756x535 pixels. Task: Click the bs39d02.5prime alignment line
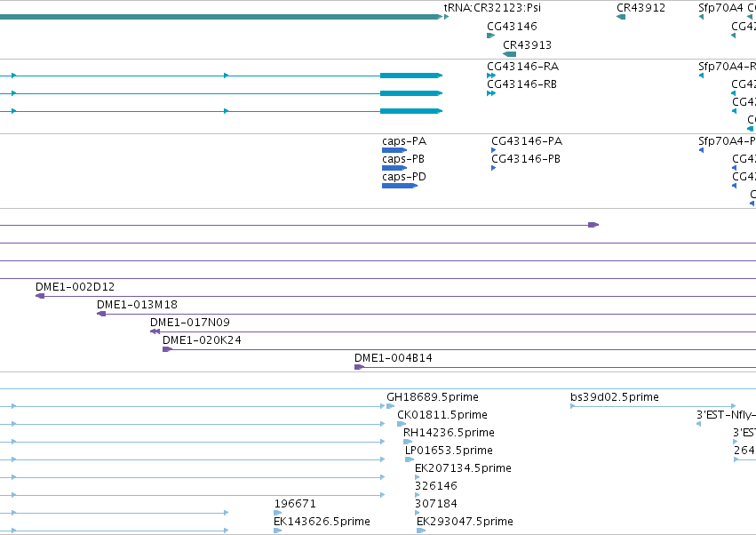pyautogui.click(x=653, y=406)
